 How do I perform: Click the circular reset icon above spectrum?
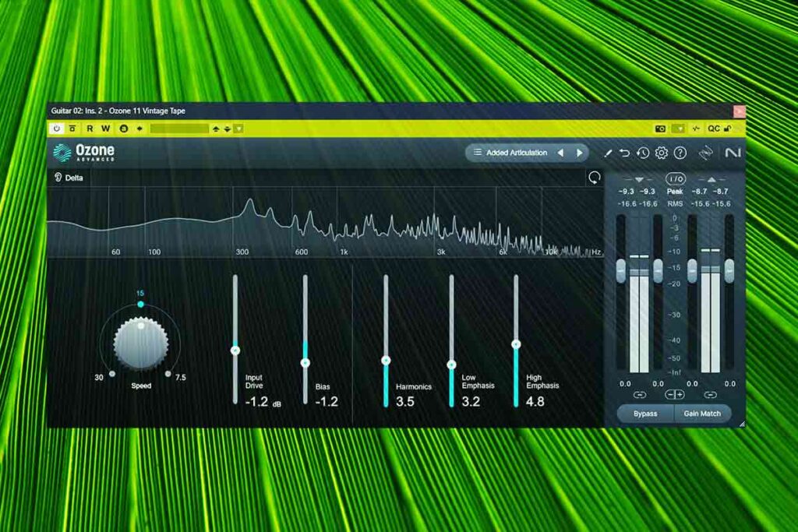pyautogui.click(x=594, y=178)
